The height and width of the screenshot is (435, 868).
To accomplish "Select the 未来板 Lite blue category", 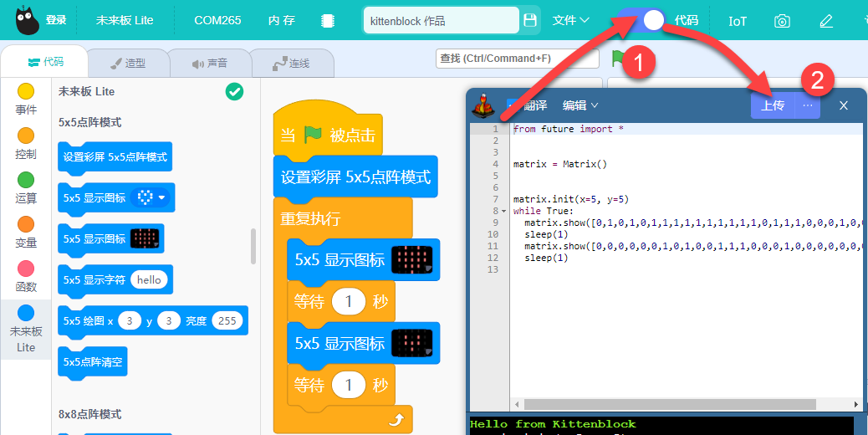I will 25,330.
